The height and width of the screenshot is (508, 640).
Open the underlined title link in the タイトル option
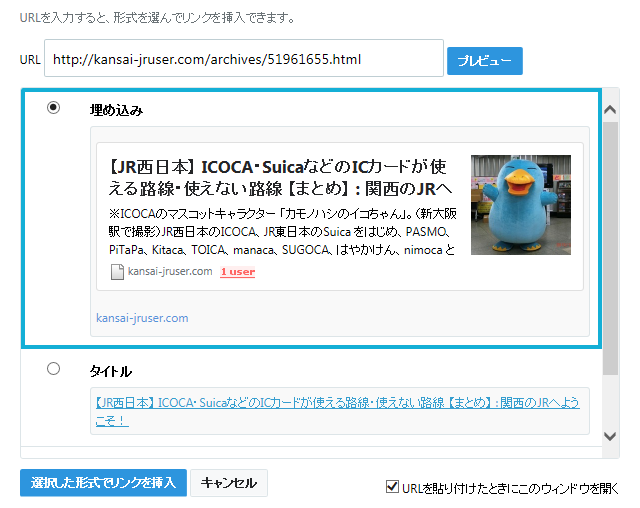338,411
